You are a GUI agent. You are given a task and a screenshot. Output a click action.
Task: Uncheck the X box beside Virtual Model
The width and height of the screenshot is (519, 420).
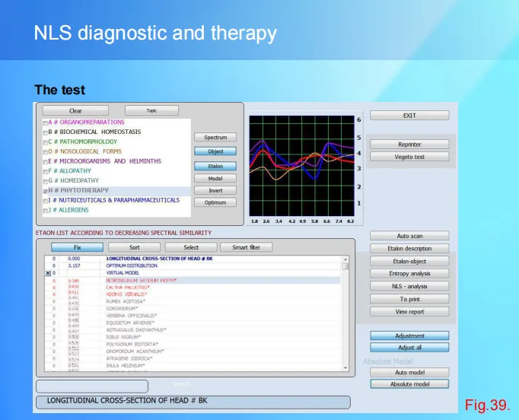[48, 273]
